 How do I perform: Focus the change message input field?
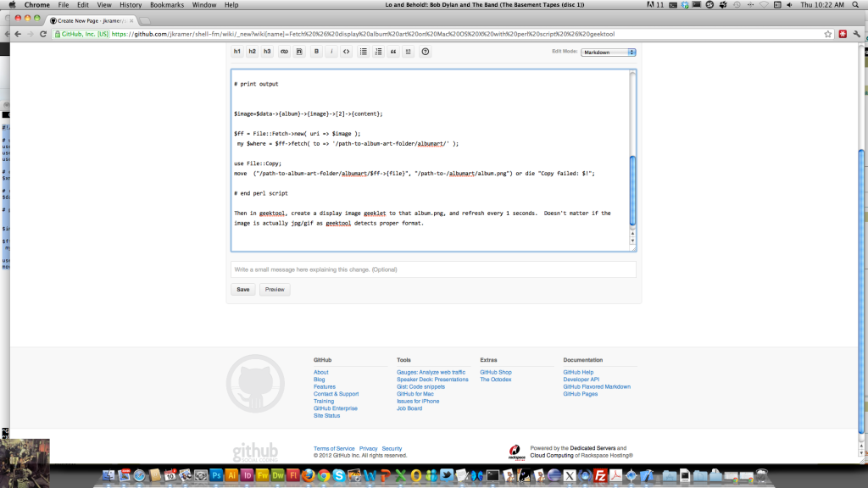click(433, 269)
